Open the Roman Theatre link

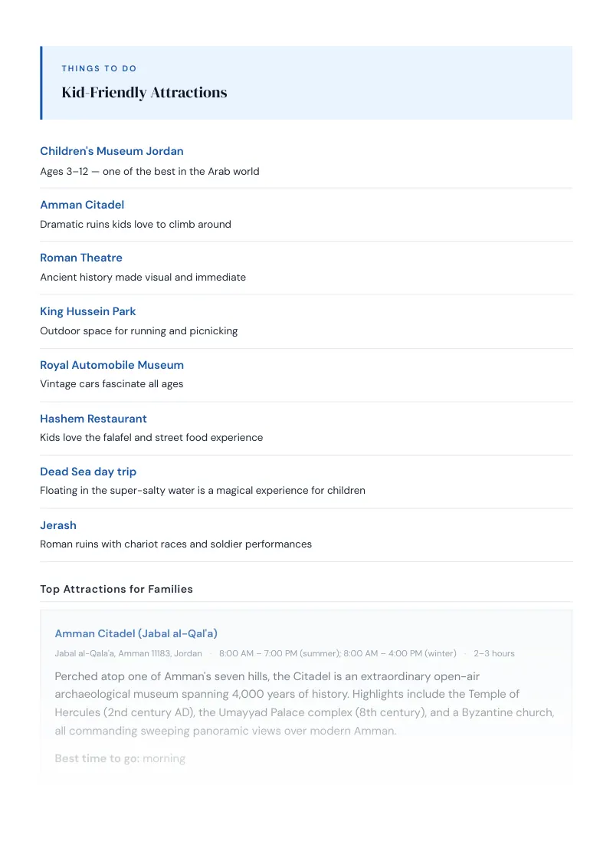(81, 258)
